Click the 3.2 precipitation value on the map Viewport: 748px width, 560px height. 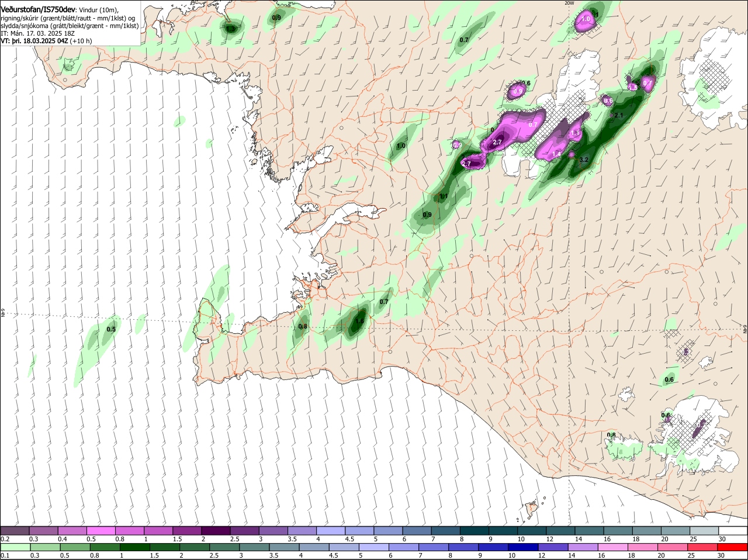tap(583, 160)
